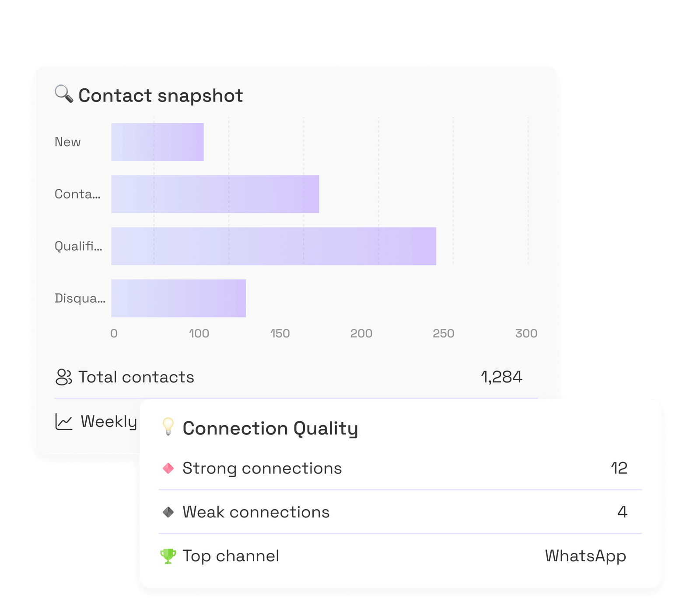Click the 1,284 total contacts value
Image resolution: width=700 pixels, height=605 pixels.
501,377
